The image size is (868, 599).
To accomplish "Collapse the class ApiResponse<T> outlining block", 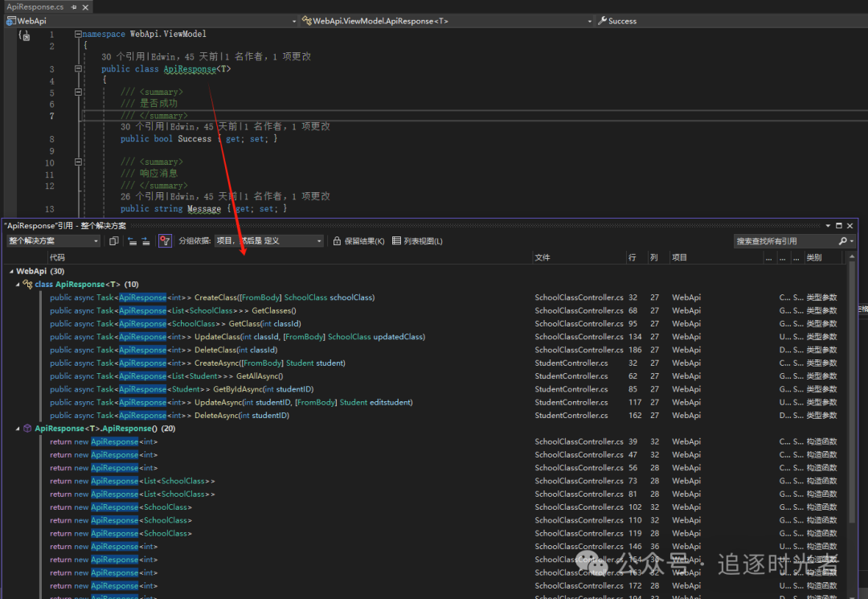I will [78, 68].
